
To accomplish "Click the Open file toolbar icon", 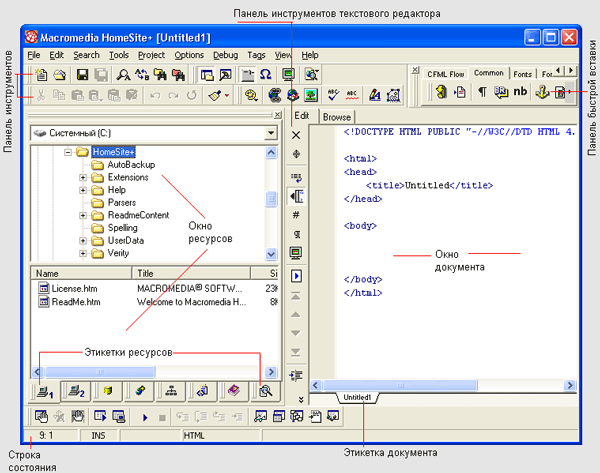I will (x=60, y=74).
